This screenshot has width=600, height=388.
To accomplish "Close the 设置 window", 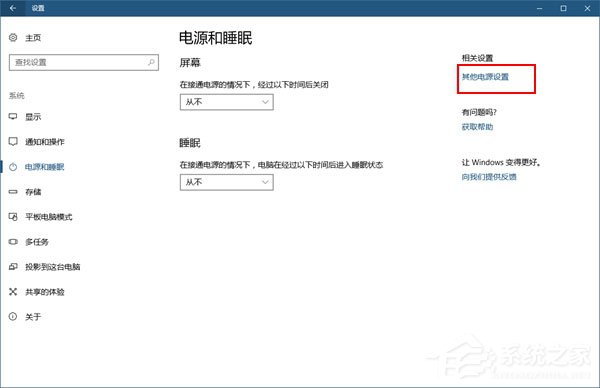I will coord(587,8).
